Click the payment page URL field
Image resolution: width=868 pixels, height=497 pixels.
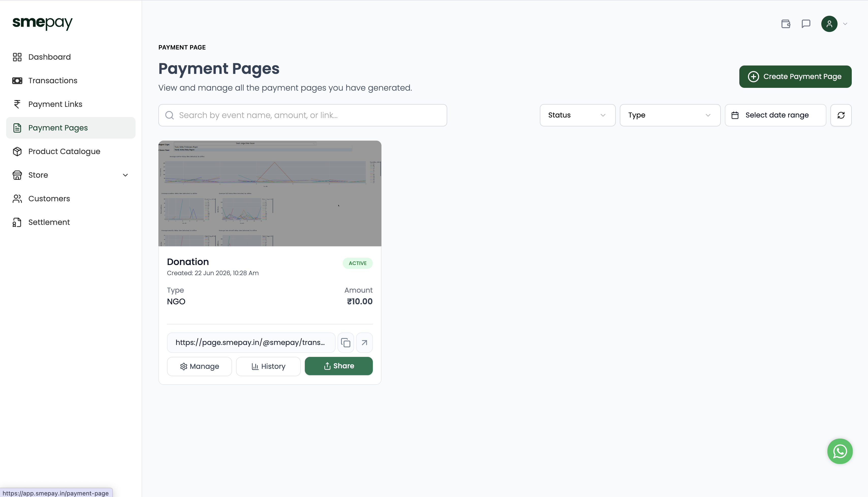[251, 343]
